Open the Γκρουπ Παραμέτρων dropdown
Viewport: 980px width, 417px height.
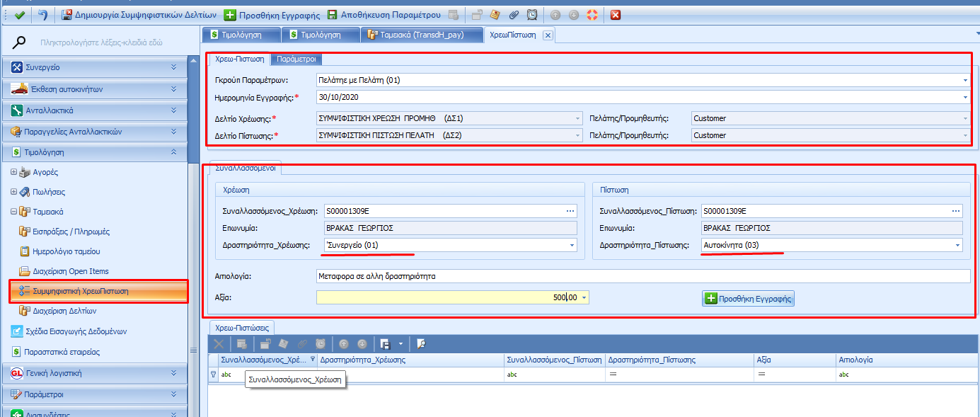(965, 80)
